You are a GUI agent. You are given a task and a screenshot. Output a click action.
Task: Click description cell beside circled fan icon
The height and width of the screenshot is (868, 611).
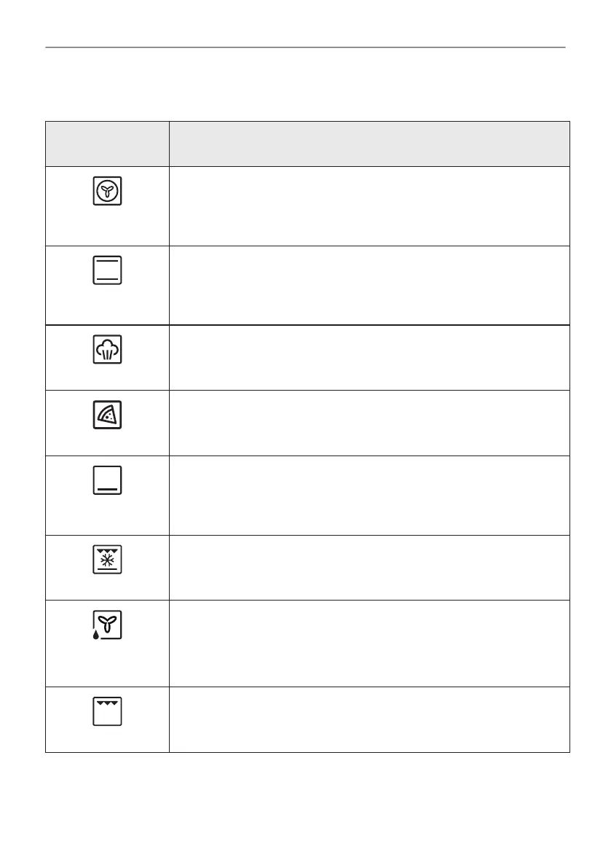point(368,206)
